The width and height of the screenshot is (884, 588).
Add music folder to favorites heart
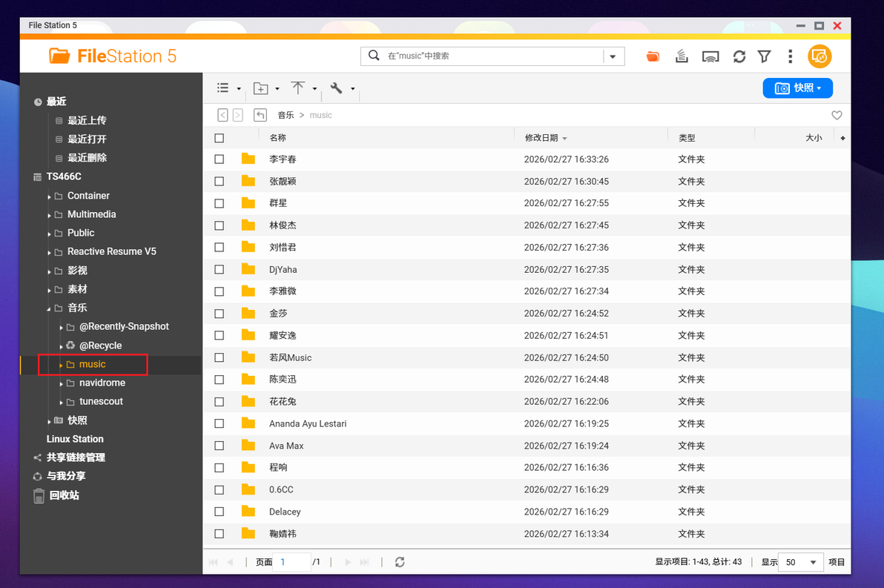click(837, 115)
